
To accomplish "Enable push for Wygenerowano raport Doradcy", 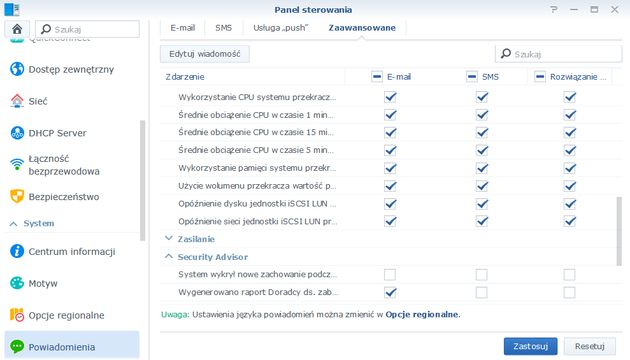I will (569, 292).
